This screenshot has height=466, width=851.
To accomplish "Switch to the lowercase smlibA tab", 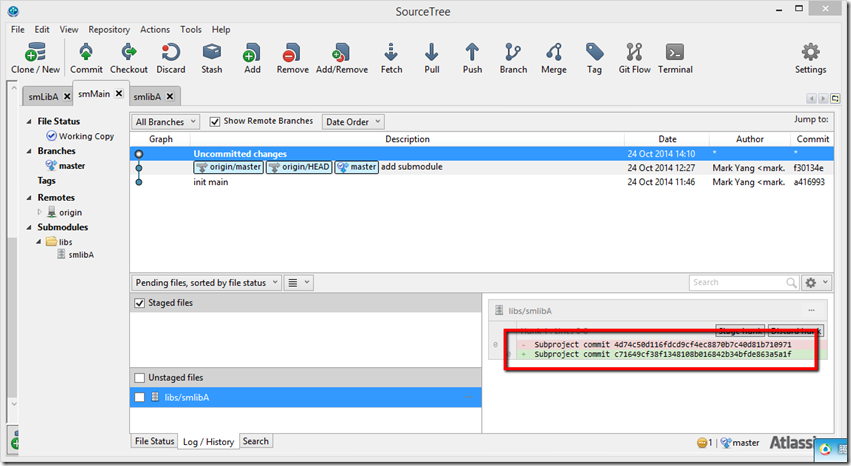I will click(147, 97).
